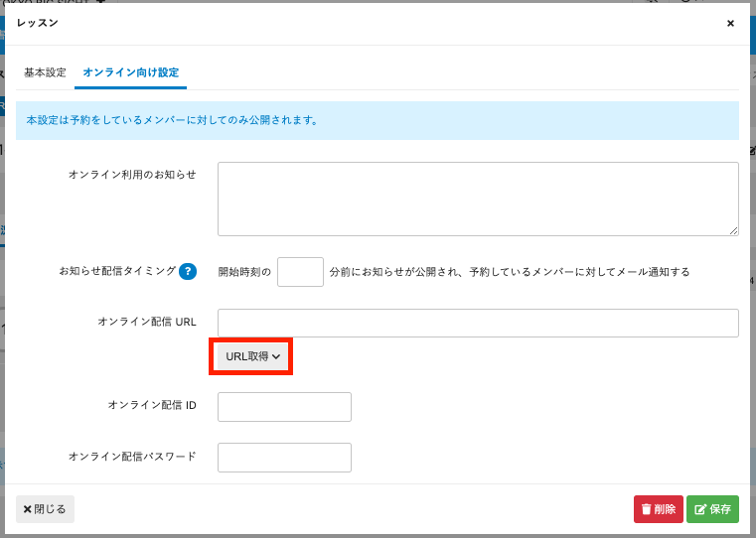Expand the URL取得 dropdown
The image size is (756, 538).
[253, 356]
